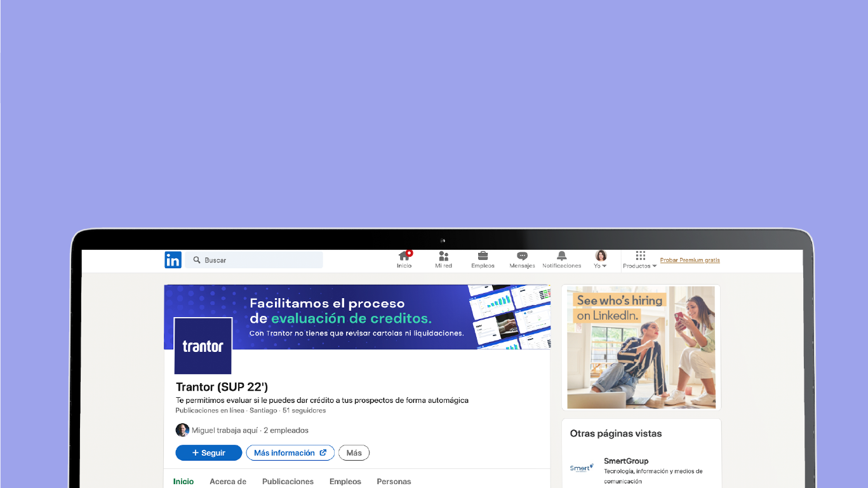The image size is (868, 488).
Task: Click the Más información button
Action: pyautogui.click(x=290, y=453)
